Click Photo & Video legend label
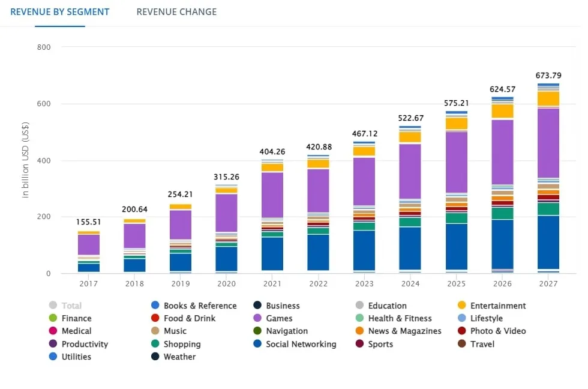 (498, 331)
